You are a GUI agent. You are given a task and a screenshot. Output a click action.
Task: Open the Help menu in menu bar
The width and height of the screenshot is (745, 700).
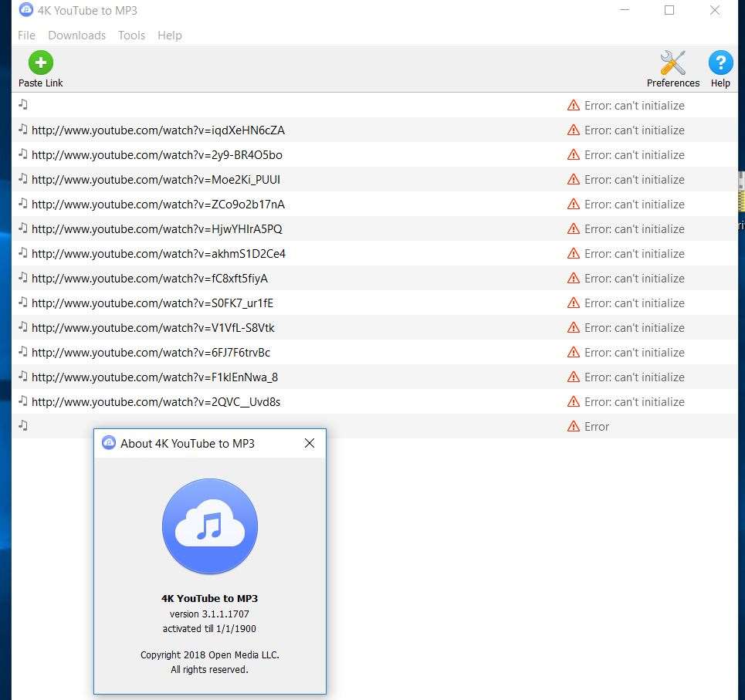[x=169, y=36]
